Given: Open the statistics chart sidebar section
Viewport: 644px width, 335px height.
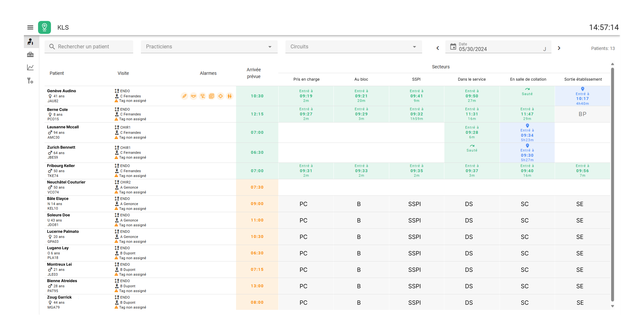Looking at the screenshot, I should tap(30, 67).
